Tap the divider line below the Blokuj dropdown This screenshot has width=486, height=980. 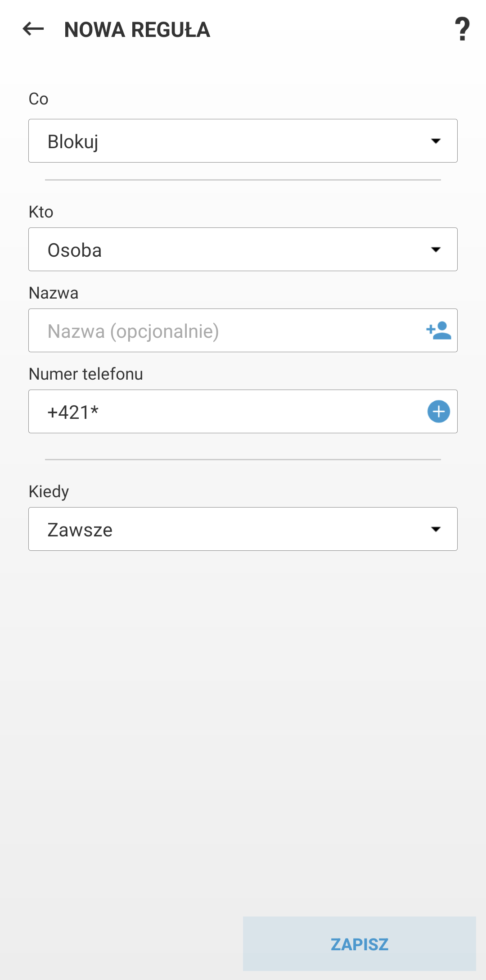pos(243,180)
